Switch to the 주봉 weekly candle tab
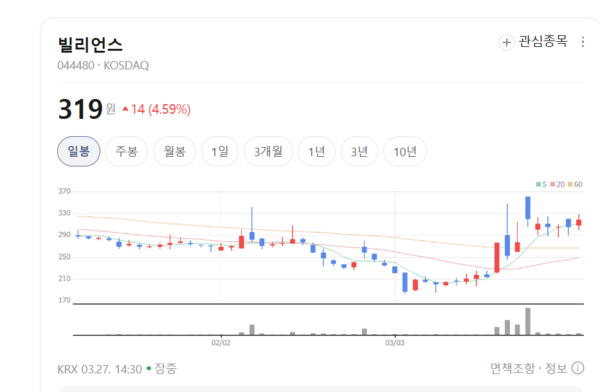Image resolution: width=600 pixels, height=392 pixels. point(126,151)
